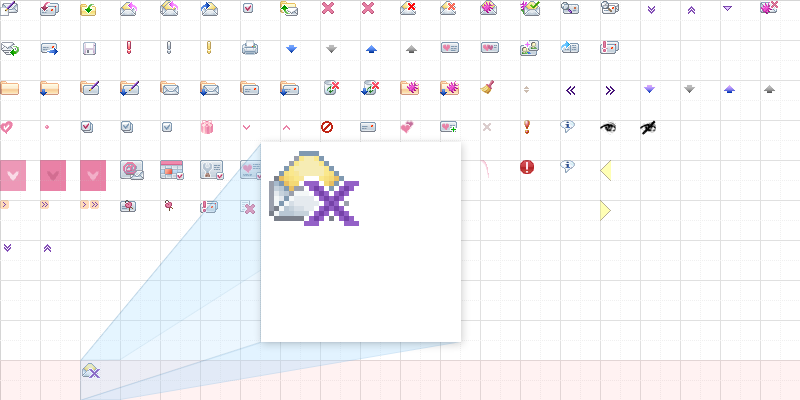Click the pink checked checkbox in top row
Image resolution: width=800 pixels, height=400 pixels.
[248, 8]
